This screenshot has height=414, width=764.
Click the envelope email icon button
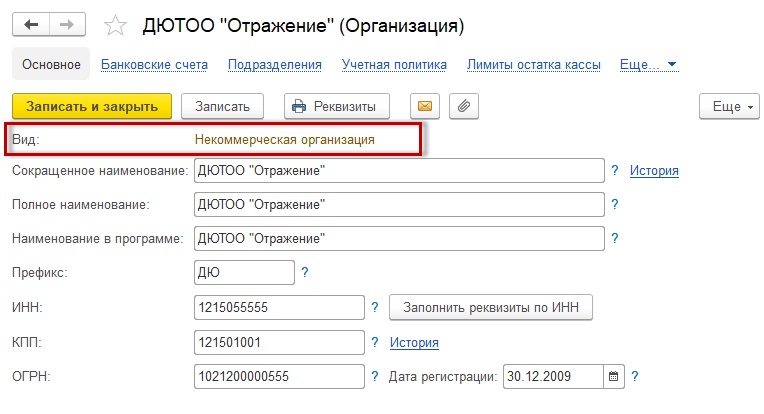pos(424,106)
